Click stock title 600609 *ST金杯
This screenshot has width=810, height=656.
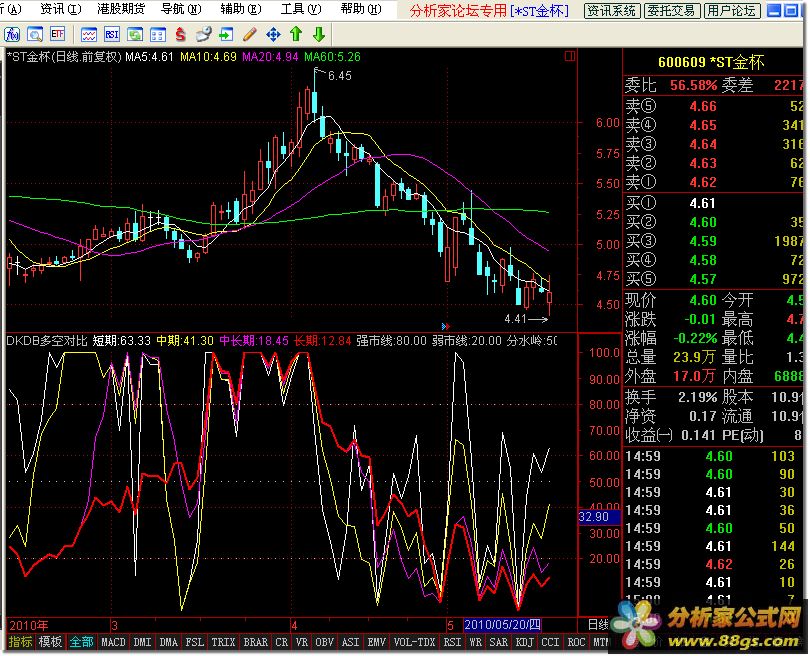711,63
